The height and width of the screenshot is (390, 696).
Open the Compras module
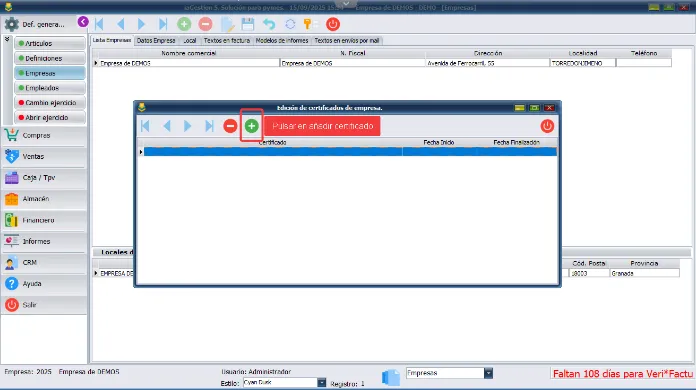(44, 135)
